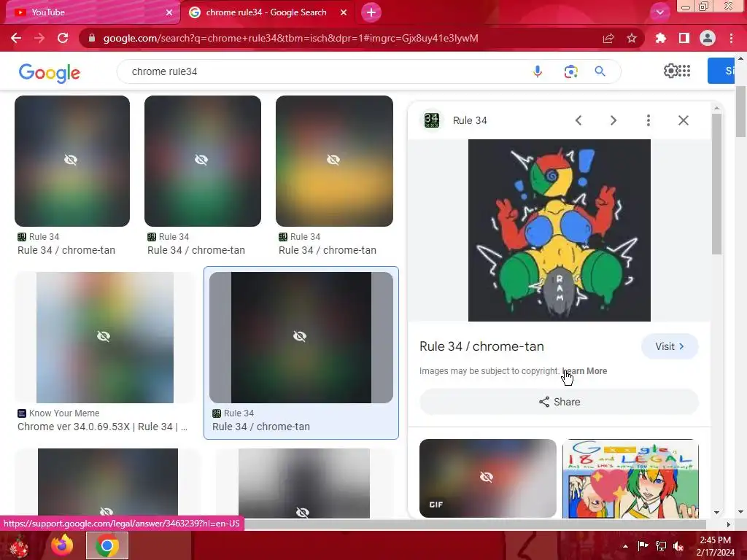This screenshot has width=747, height=560.
Task: Open Chrome's three-dot main menu
Action: click(x=731, y=38)
